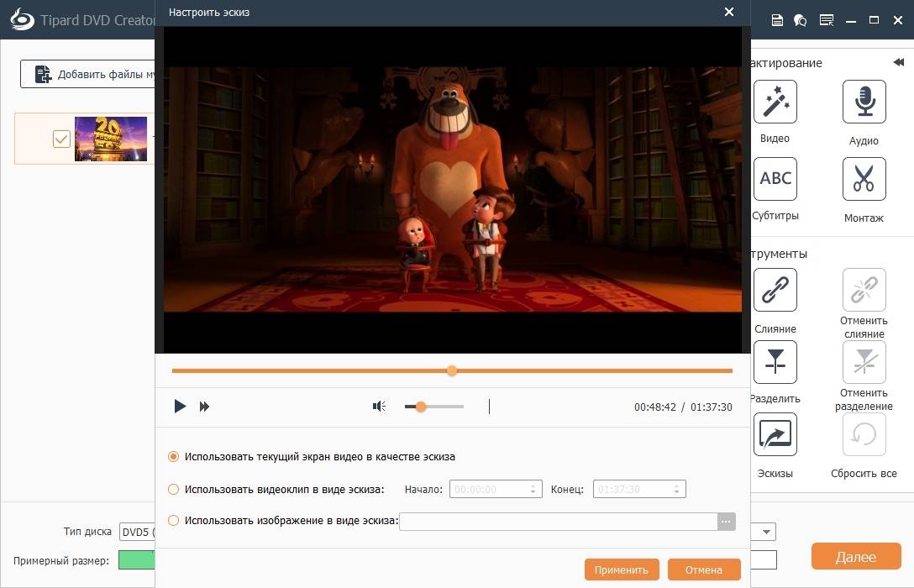Close the thumbnail settings dialog
The image size is (914, 588).
coord(728,12)
